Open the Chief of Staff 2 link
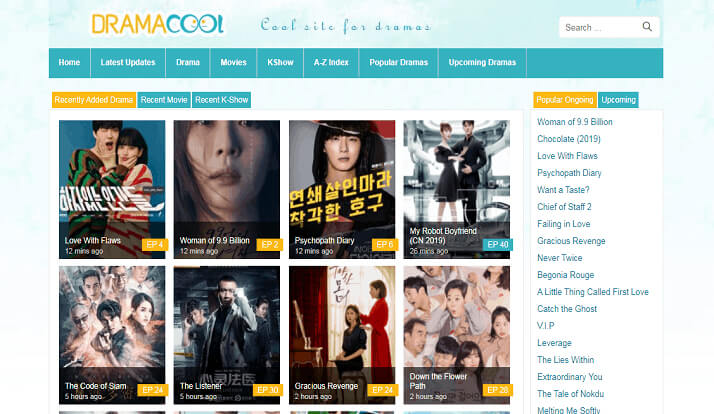 pos(564,207)
